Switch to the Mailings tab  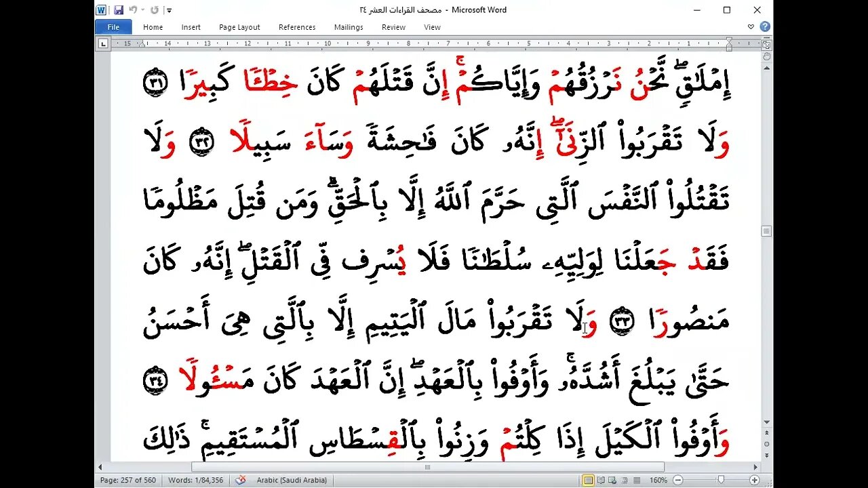coord(349,27)
